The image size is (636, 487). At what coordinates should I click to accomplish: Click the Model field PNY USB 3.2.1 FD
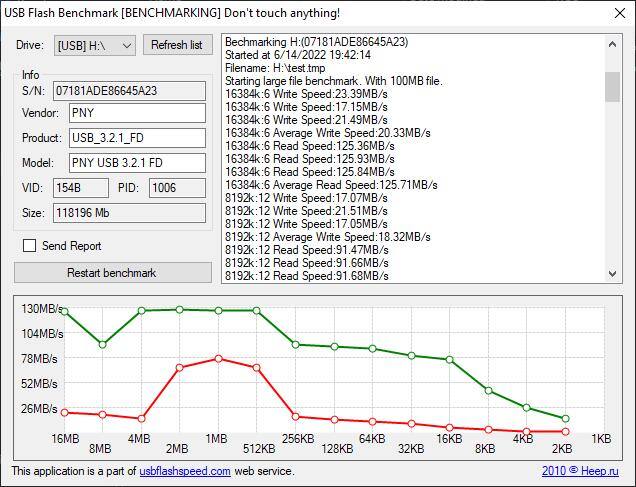click(137, 163)
